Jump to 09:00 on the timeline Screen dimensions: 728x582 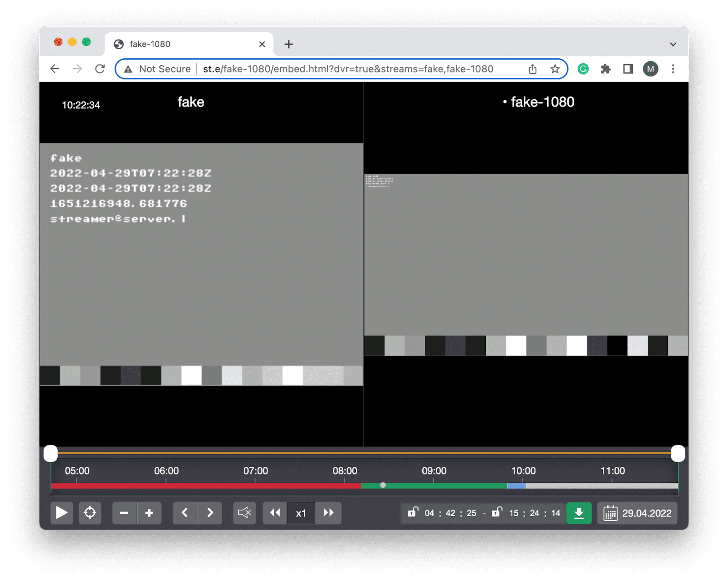tap(434, 471)
